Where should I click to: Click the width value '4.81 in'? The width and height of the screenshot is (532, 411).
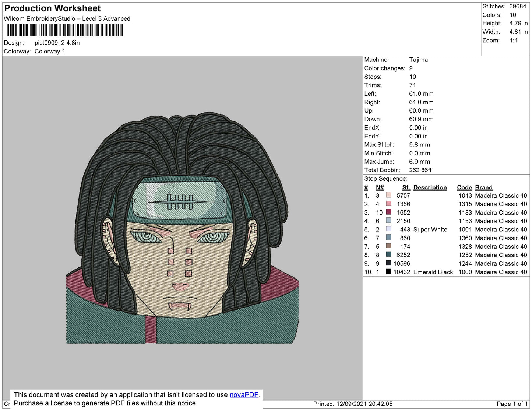pos(518,32)
